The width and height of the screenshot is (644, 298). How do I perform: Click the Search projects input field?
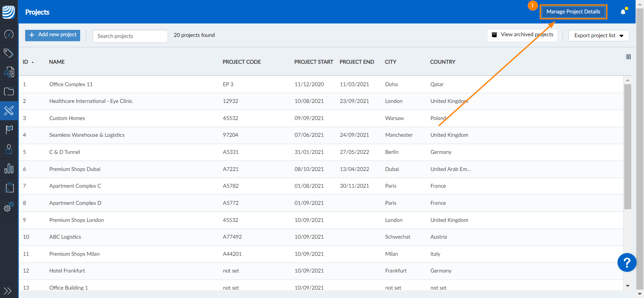click(130, 36)
